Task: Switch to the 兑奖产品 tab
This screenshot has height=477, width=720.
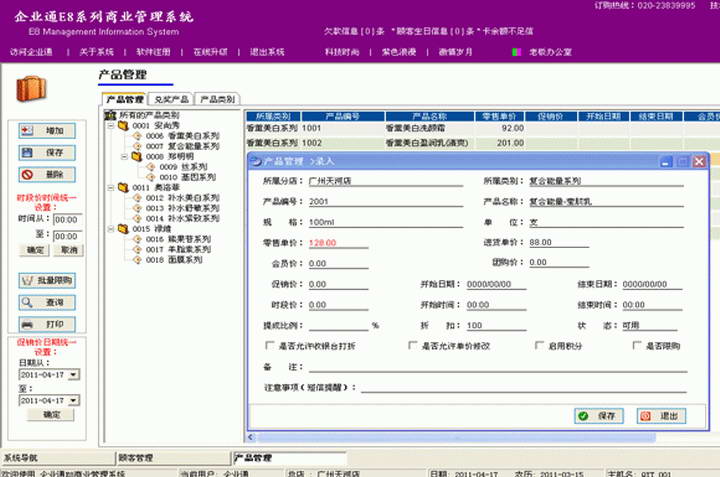Action: (x=171, y=99)
